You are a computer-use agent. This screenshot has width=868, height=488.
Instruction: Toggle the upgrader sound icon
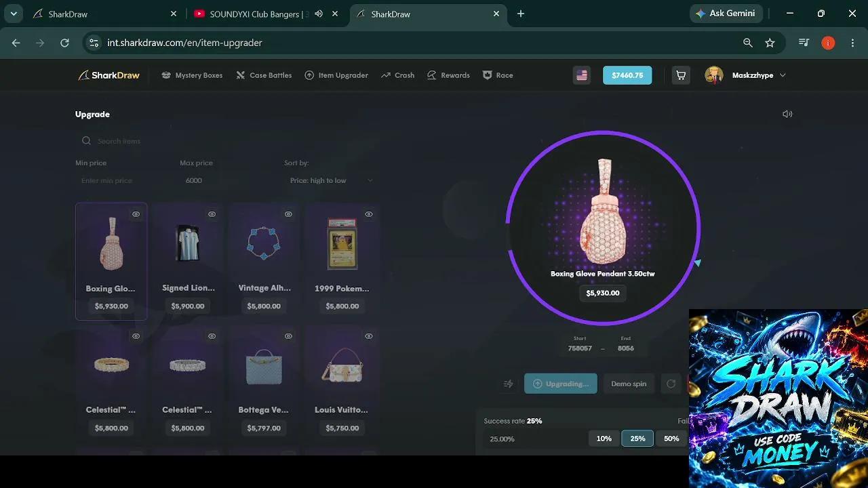click(787, 114)
